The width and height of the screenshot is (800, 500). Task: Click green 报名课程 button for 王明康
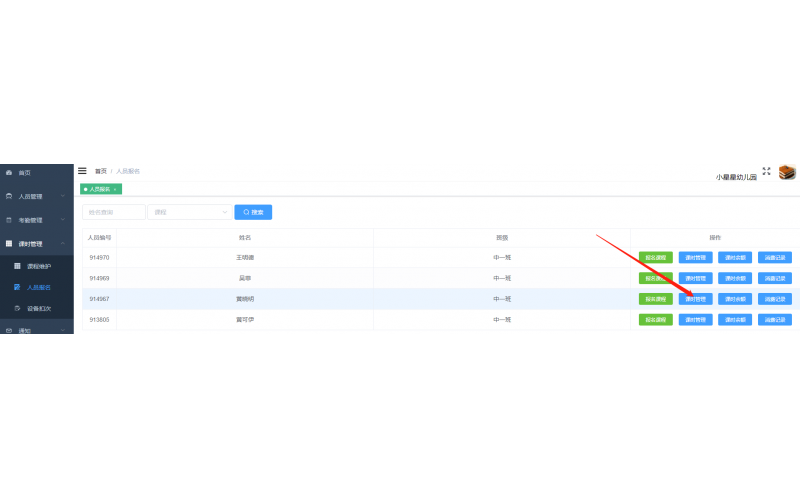(x=656, y=257)
